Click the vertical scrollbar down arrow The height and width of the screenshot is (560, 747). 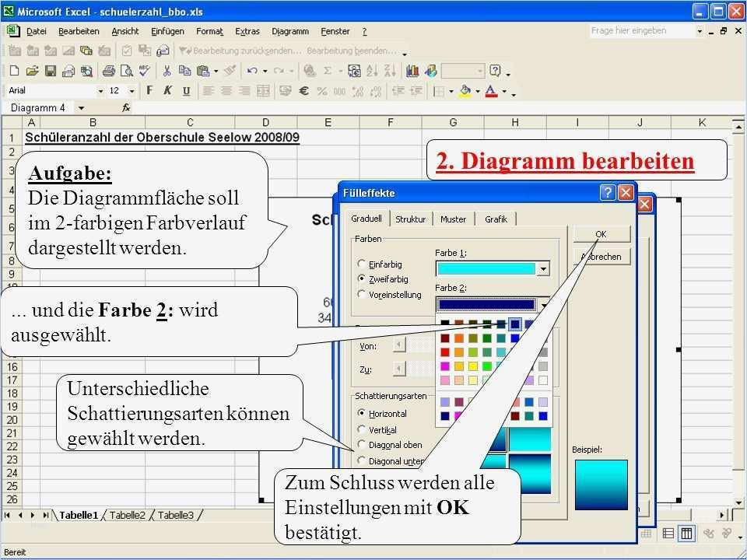[x=738, y=503]
